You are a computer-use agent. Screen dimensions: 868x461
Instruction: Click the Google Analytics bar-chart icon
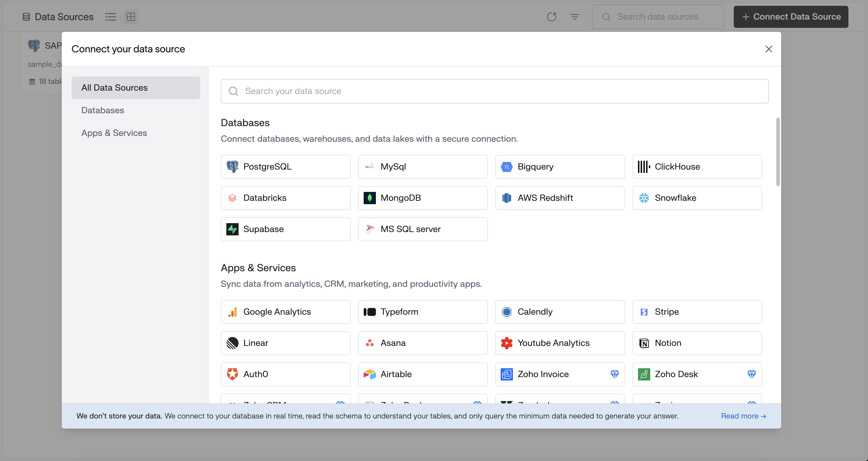[x=232, y=312]
